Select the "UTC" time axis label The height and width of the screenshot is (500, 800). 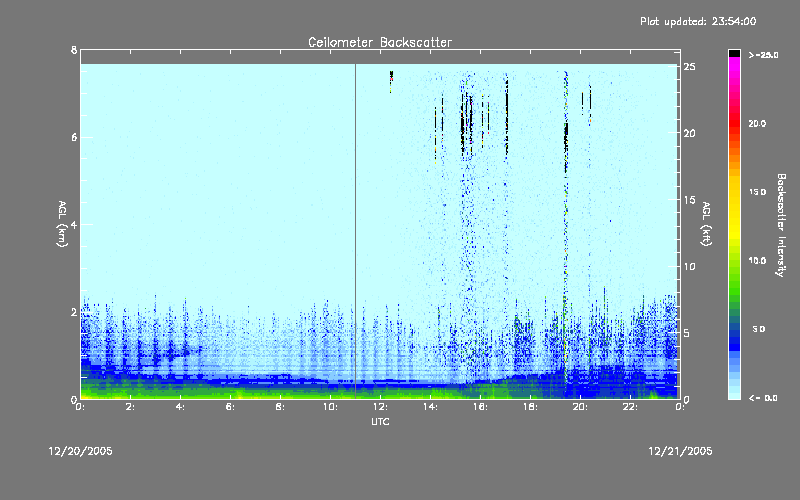coord(380,421)
